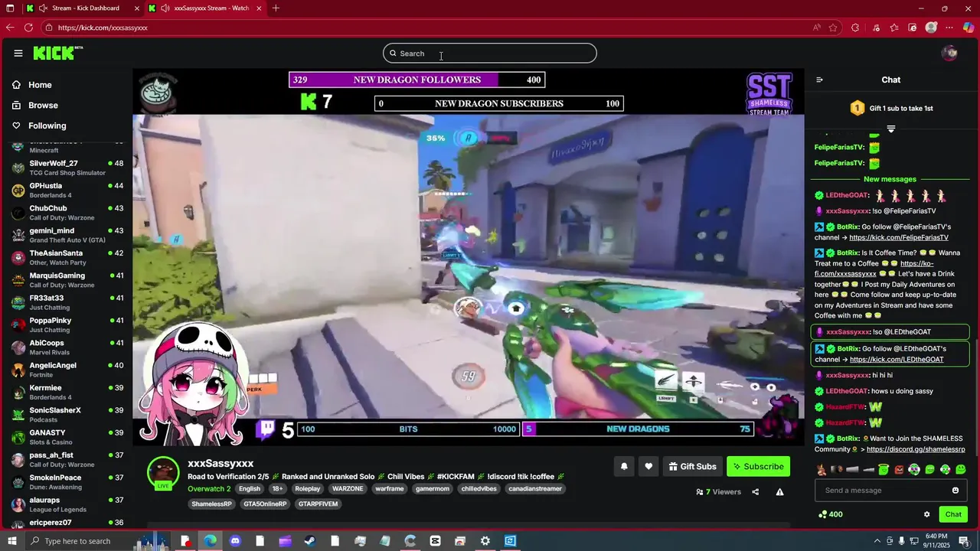Jump to New messages in chat
Image resolution: width=980 pixels, height=551 pixels.
pyautogui.click(x=890, y=179)
